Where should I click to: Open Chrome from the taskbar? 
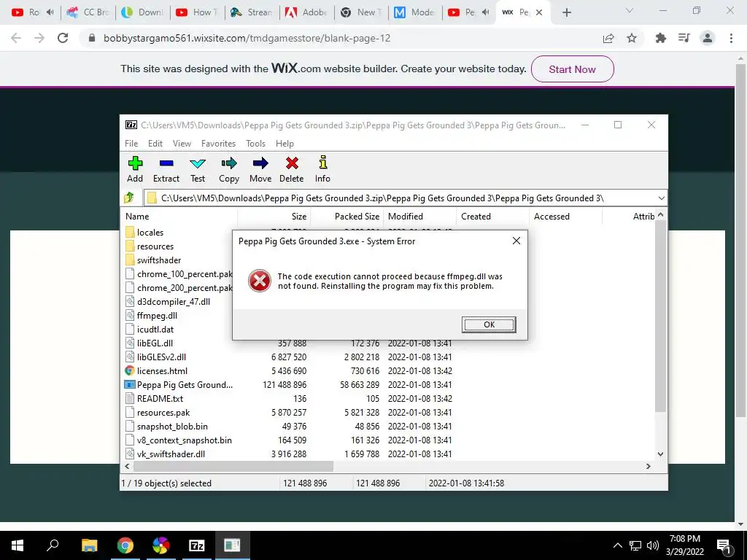click(125, 545)
